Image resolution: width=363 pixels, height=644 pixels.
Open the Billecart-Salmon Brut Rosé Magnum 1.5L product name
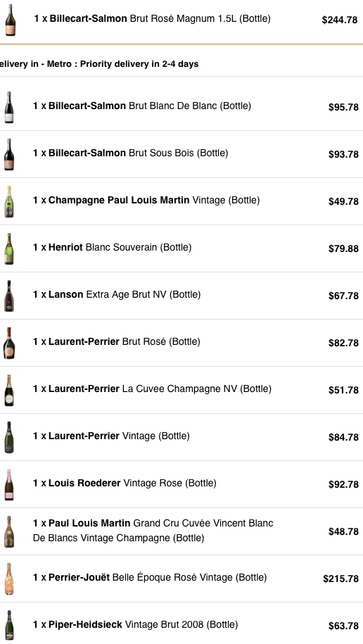tap(153, 18)
